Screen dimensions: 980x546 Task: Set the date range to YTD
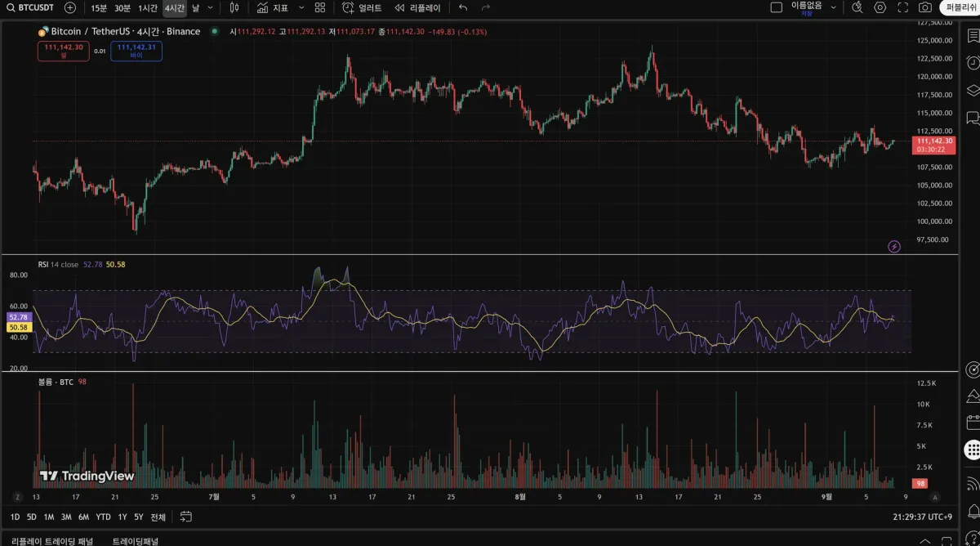pyautogui.click(x=103, y=517)
